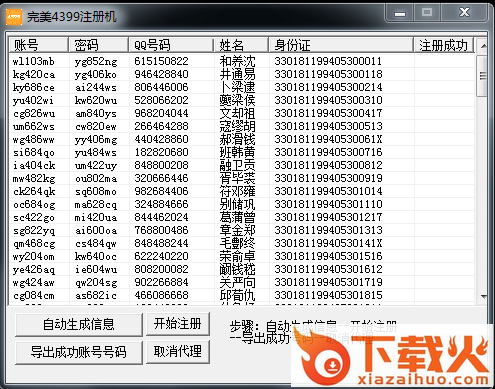This screenshot has width=495, height=389.
Task: Minimize the 完美4399注册机 window
Action: (x=399, y=13)
